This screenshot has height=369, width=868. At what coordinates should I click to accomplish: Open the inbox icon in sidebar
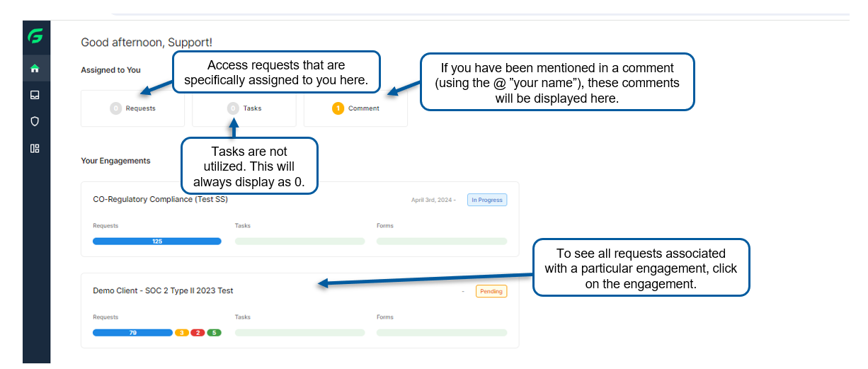(x=35, y=95)
